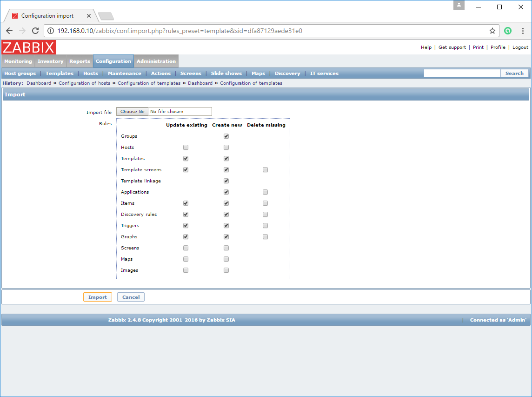Screen dimensions: 532x397
Task: Open the Reports menu
Action: [x=80, y=61]
